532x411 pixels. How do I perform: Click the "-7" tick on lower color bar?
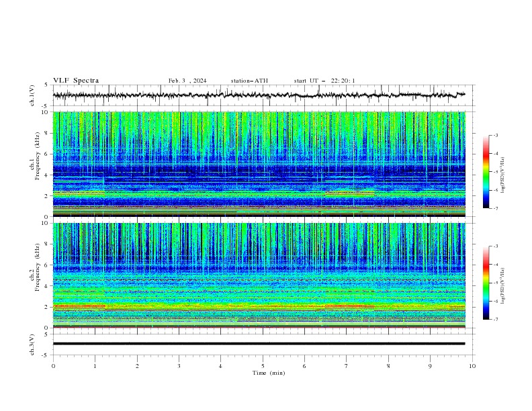[495, 320]
